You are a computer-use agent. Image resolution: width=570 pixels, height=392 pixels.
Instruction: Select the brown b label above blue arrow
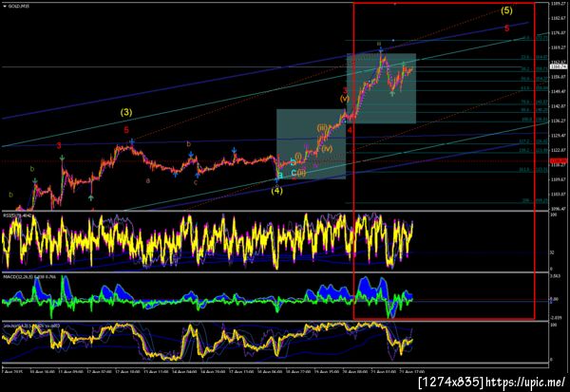click(x=189, y=144)
